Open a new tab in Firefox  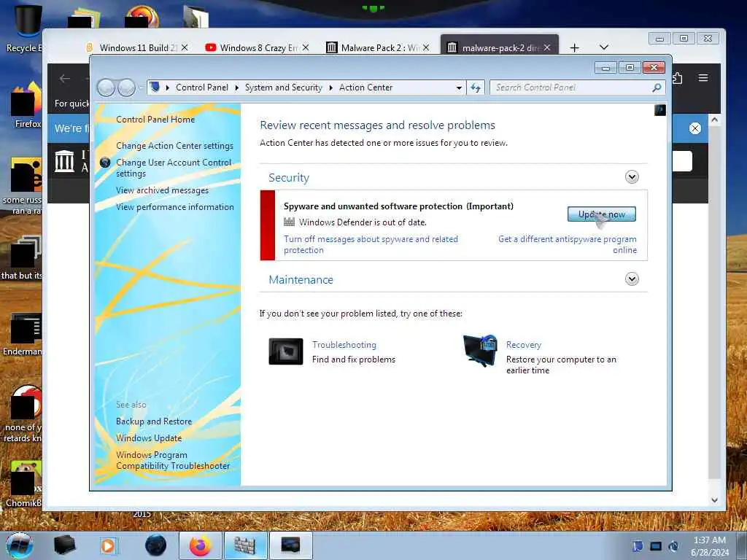pyautogui.click(x=575, y=47)
